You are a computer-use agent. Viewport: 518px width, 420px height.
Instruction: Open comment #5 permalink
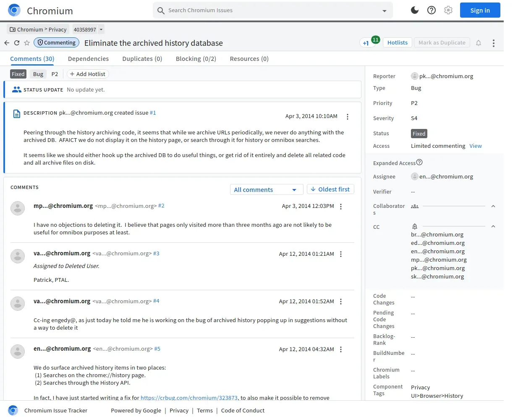pyautogui.click(x=157, y=349)
